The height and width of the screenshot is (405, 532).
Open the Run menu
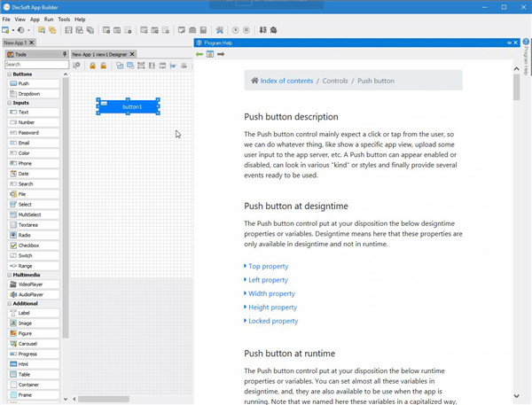pos(49,19)
